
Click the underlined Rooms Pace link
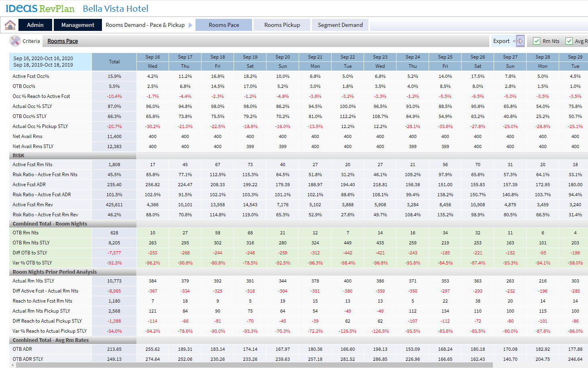63,41
